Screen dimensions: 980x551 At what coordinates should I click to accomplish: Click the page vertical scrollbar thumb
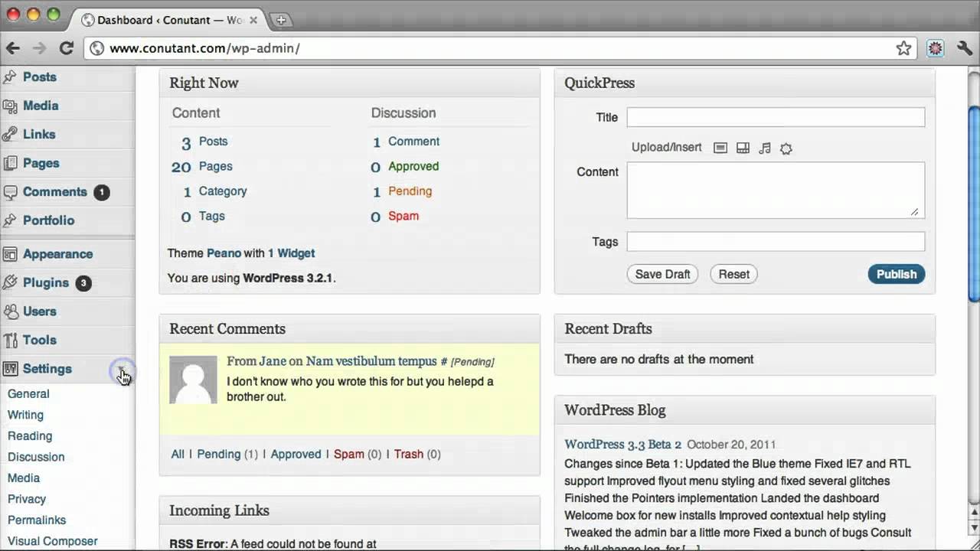974,203
